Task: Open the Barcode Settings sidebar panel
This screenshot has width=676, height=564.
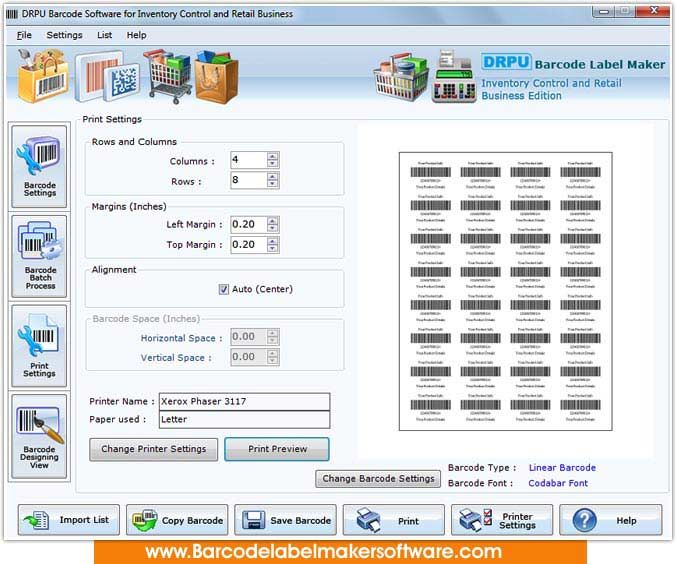Action: coord(39,167)
